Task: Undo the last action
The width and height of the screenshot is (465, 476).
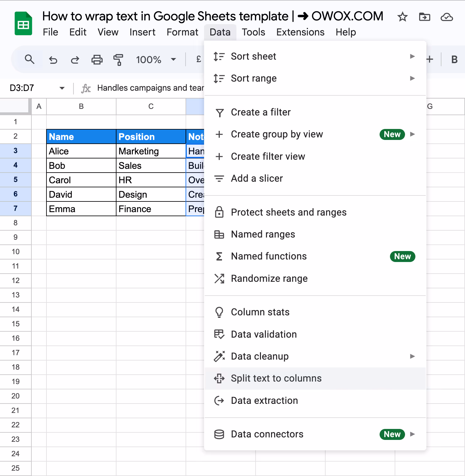Action: click(53, 60)
